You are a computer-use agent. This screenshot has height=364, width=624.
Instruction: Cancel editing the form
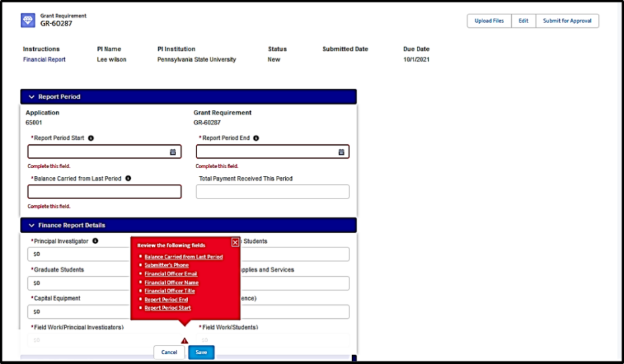[x=169, y=352]
